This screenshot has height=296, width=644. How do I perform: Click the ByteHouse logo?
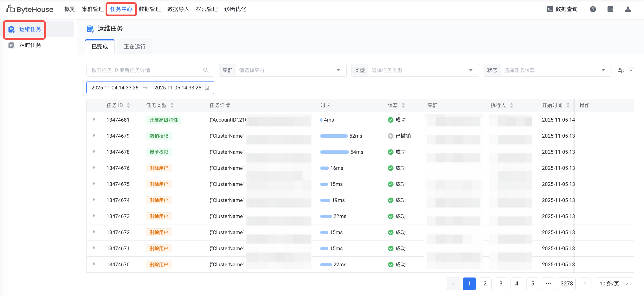click(29, 9)
